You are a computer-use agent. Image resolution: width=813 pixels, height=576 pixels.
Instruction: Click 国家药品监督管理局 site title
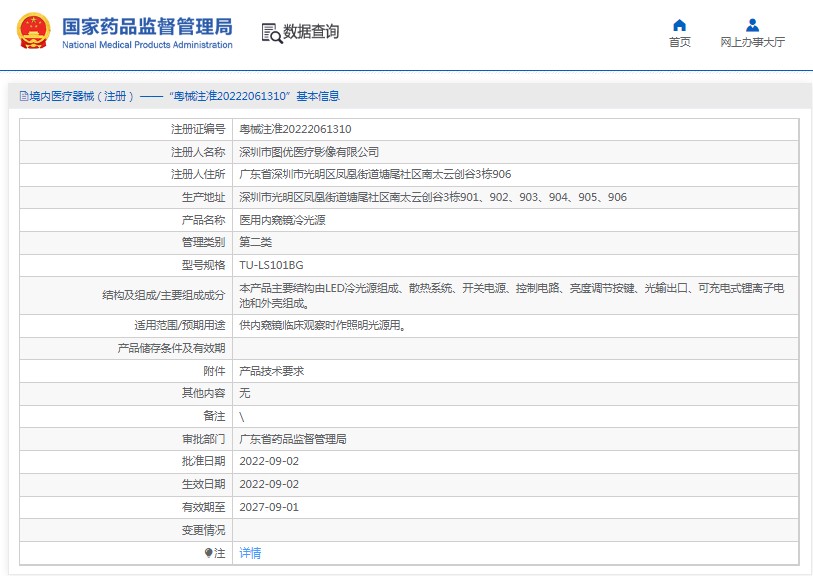(x=147, y=26)
